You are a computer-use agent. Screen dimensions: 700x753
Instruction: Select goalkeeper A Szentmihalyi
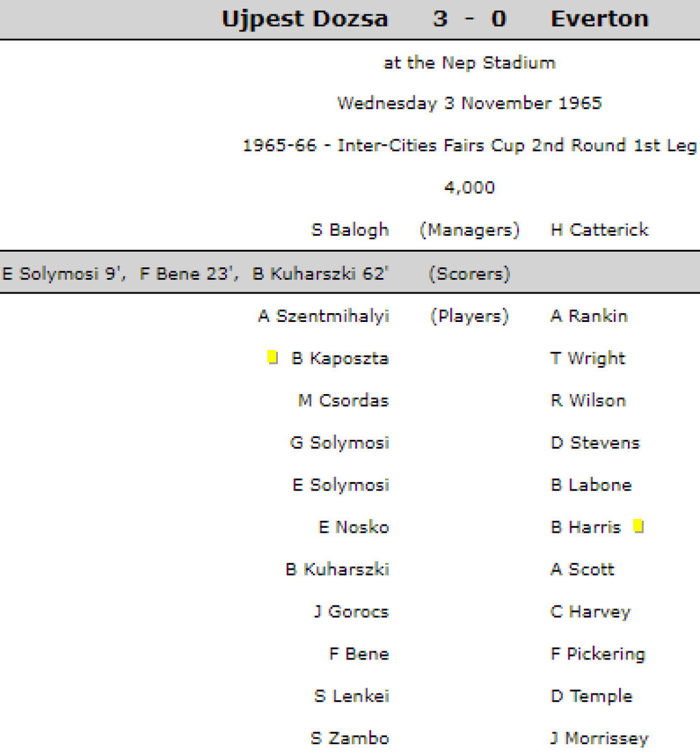(x=324, y=316)
